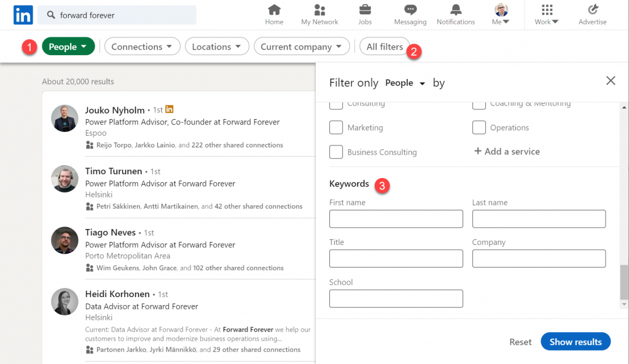Open the Jobs briefcase icon
This screenshot has width=629, height=364.
tap(365, 10)
